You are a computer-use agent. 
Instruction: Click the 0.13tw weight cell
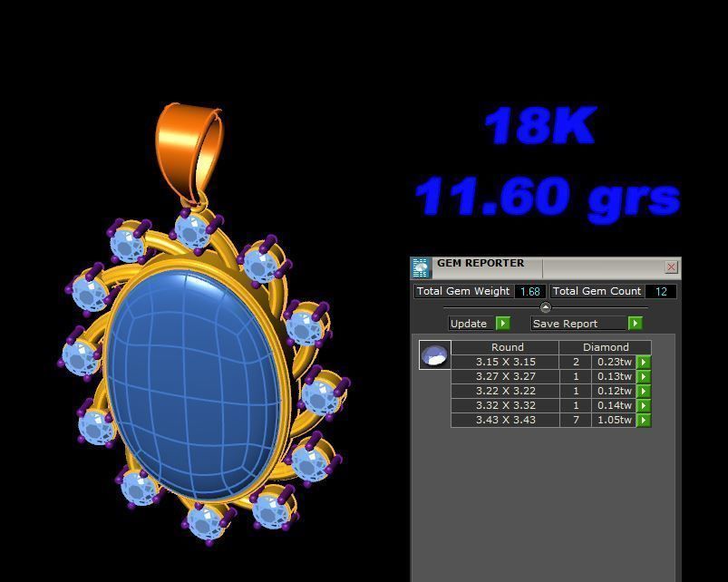click(x=614, y=376)
